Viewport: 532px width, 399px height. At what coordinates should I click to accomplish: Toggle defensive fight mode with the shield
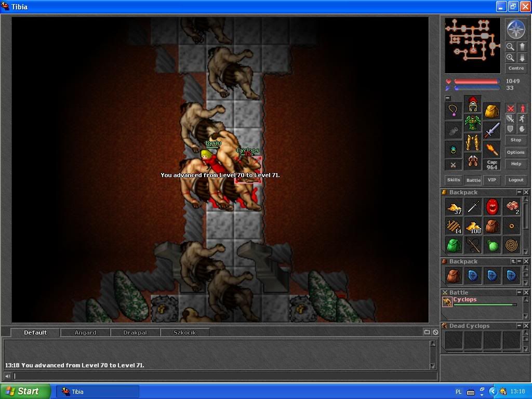click(510, 129)
